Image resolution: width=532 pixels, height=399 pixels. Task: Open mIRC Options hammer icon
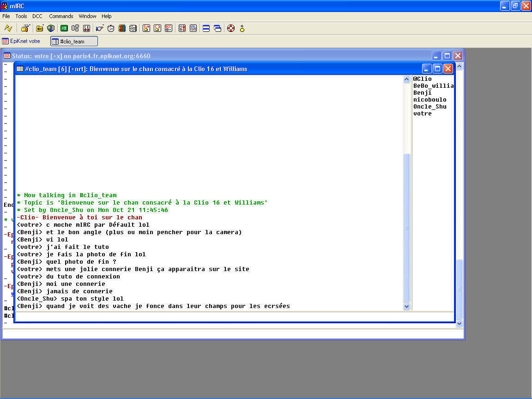24,29
